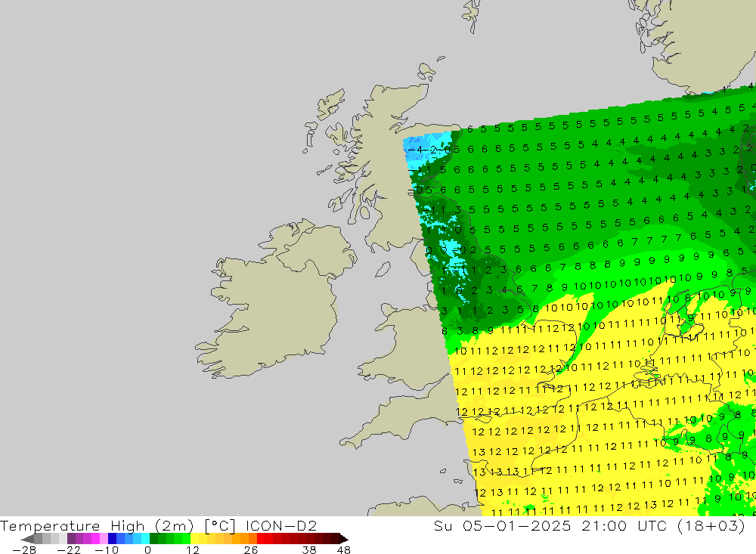Click the date "05-01-2025" in the footer

tap(516, 525)
